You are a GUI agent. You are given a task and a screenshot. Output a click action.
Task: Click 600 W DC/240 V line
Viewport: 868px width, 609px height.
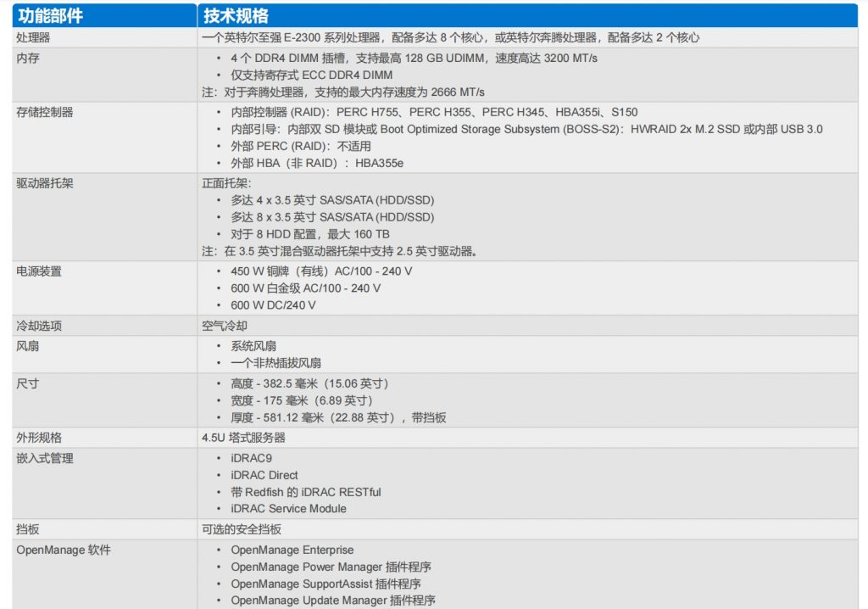coord(274,305)
